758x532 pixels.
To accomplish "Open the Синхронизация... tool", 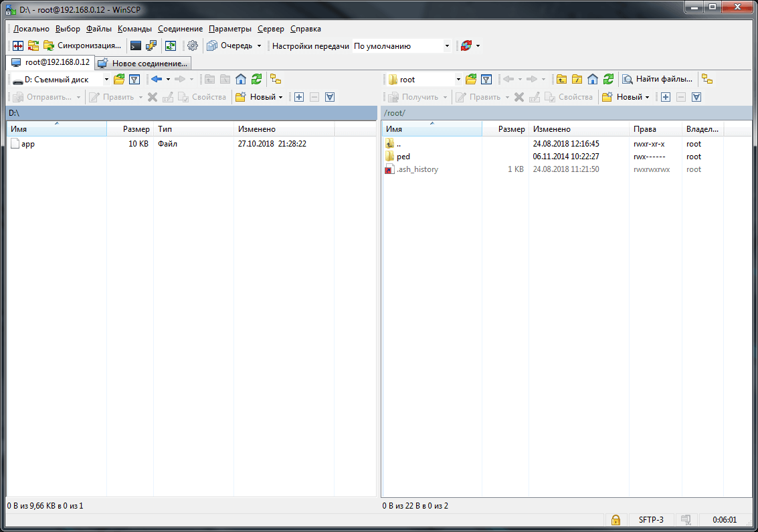I will (83, 46).
